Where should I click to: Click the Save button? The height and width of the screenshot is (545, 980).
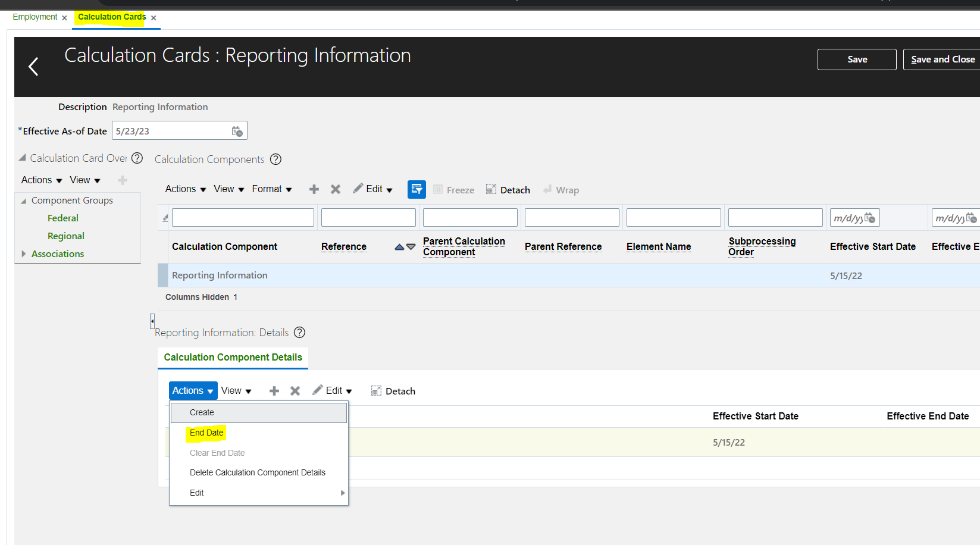pyautogui.click(x=857, y=59)
